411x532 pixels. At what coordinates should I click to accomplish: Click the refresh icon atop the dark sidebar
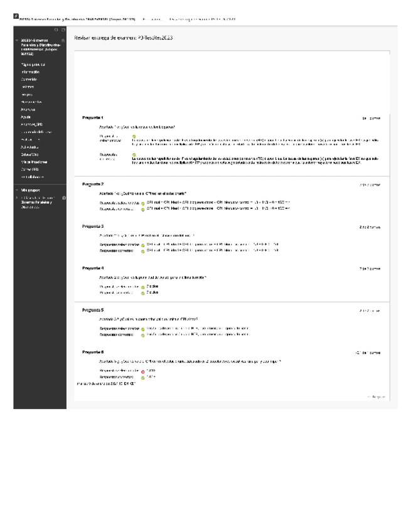tap(56, 30)
